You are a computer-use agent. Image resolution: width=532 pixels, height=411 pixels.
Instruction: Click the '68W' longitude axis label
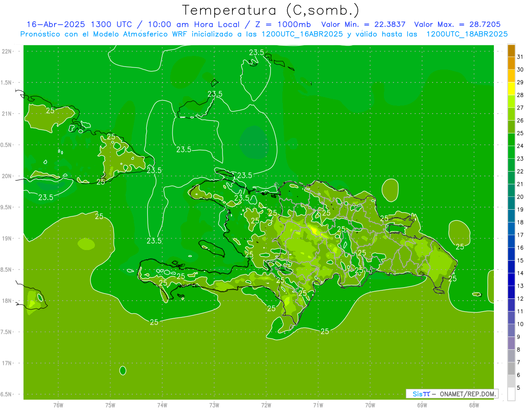tap(474, 405)
